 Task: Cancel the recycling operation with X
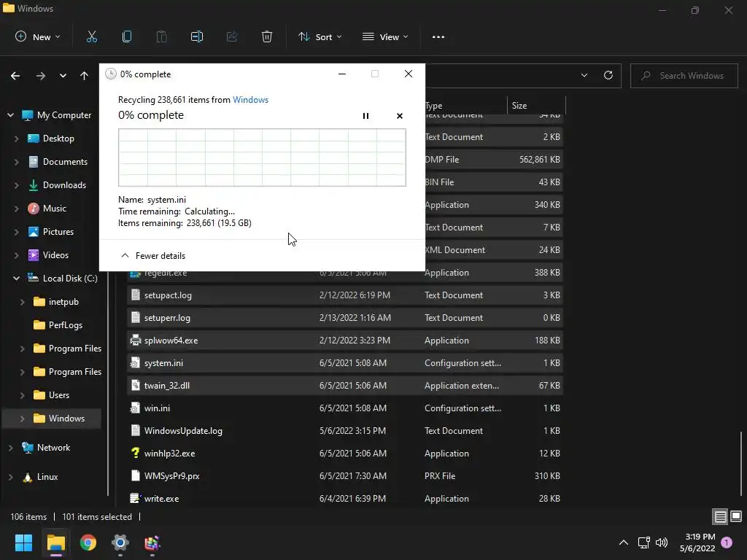pyautogui.click(x=400, y=116)
